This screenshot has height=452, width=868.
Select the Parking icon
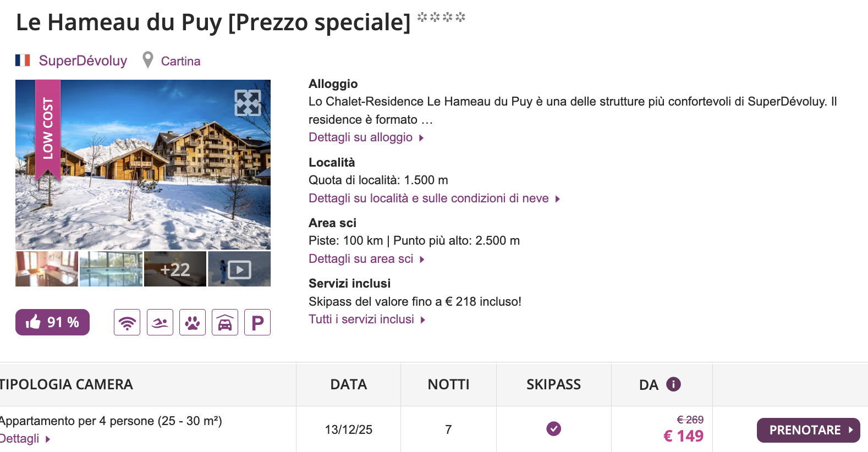click(x=257, y=322)
